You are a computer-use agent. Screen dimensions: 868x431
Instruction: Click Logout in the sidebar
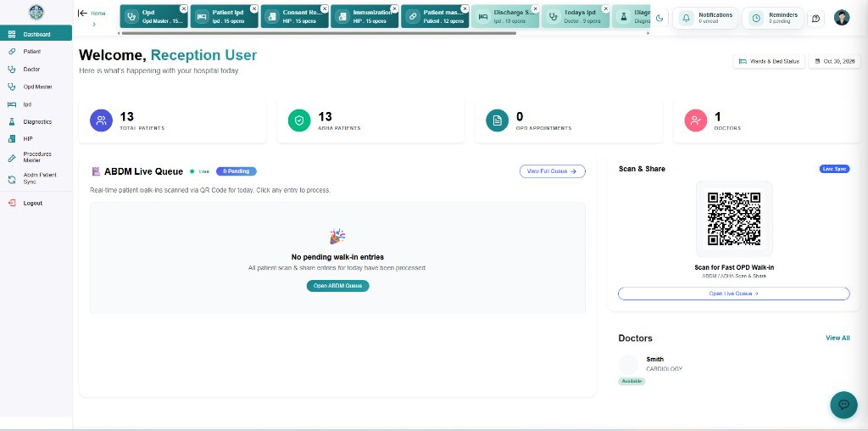click(x=36, y=204)
